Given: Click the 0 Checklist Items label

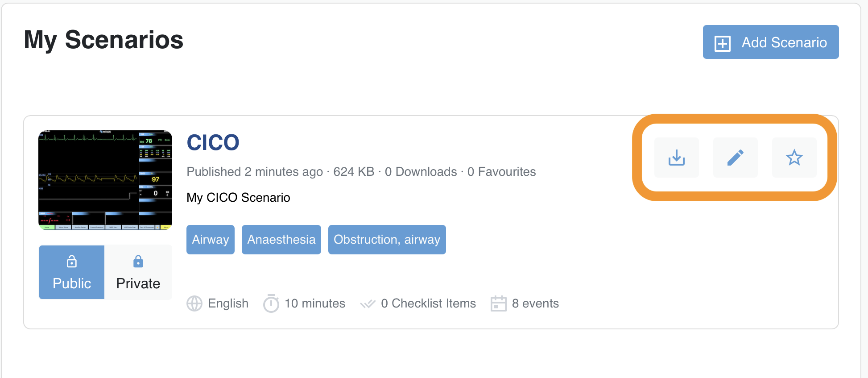Looking at the screenshot, I should 428,303.
